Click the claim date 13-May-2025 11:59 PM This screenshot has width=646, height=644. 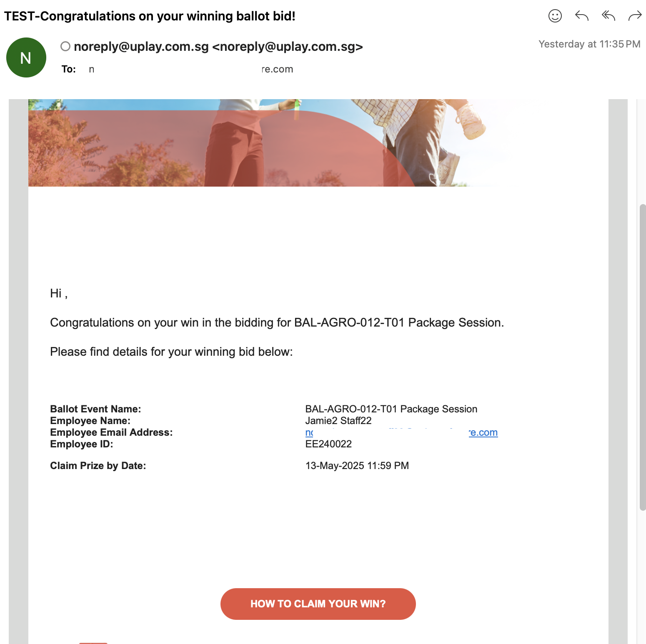coord(357,466)
